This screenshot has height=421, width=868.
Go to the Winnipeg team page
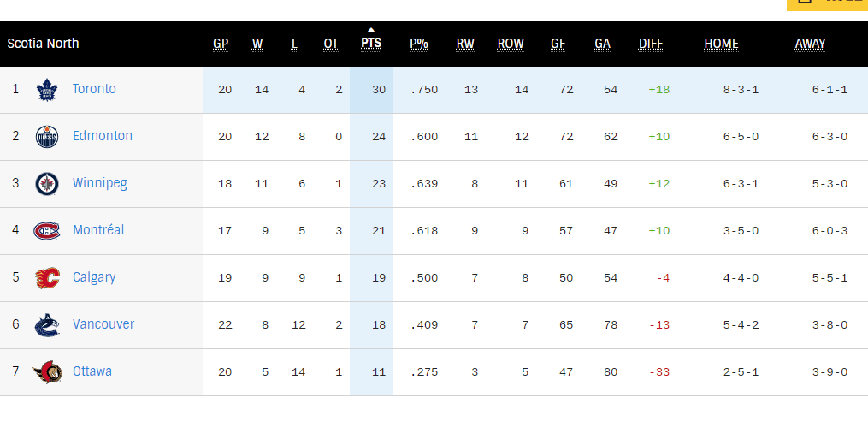100,183
